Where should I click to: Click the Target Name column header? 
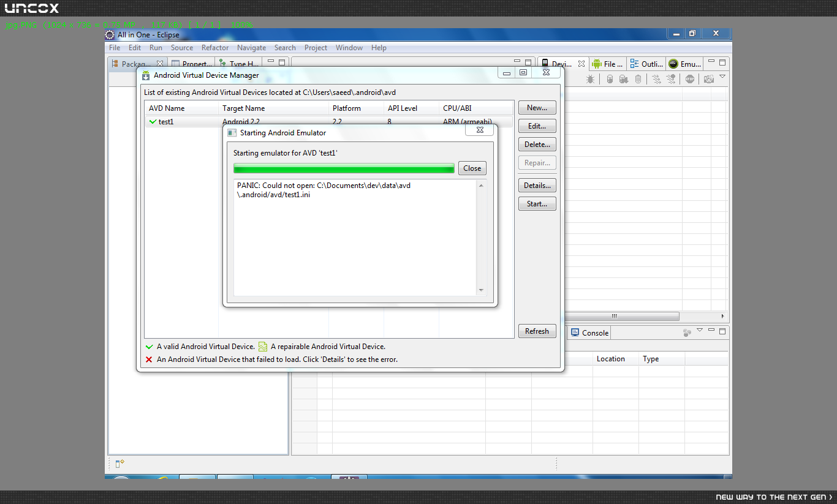pos(273,108)
